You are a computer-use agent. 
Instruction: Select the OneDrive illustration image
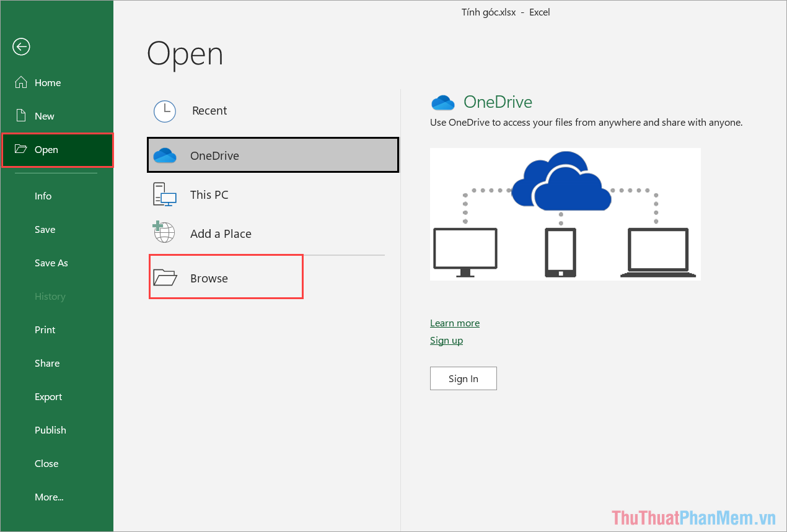[565, 214]
